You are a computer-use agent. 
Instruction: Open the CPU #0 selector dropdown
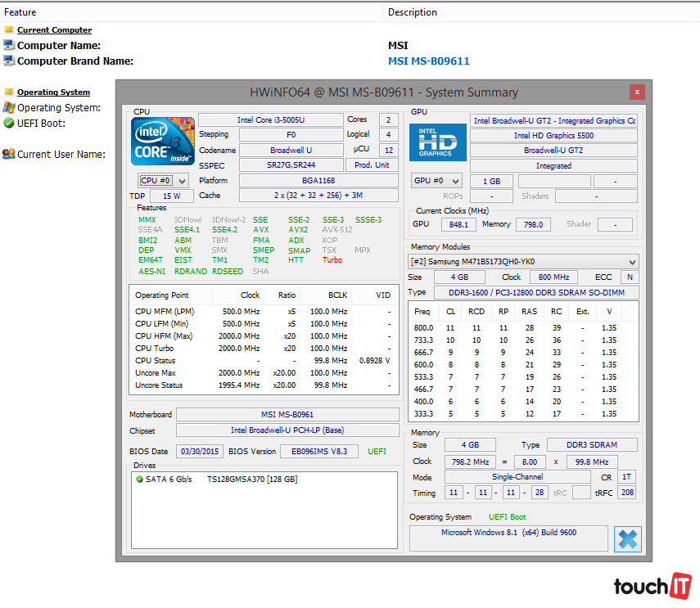tap(163, 180)
